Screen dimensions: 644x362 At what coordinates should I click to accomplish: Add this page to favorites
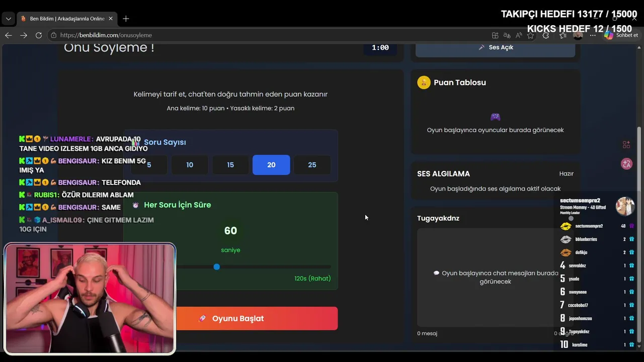coord(530,35)
